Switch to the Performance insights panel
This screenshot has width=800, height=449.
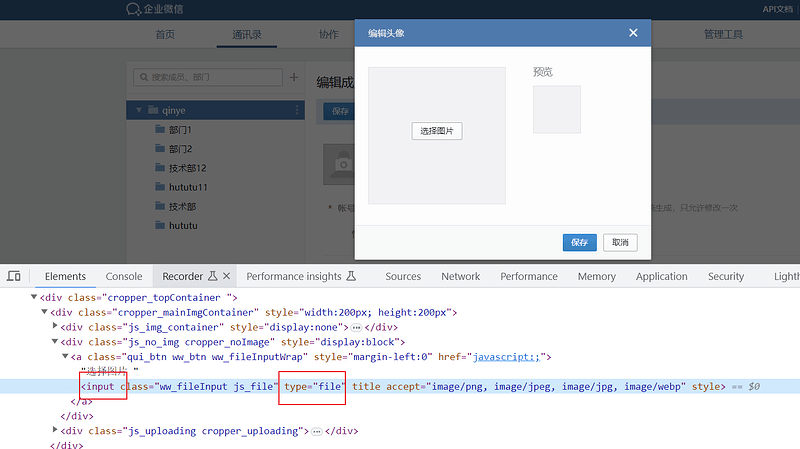[294, 276]
